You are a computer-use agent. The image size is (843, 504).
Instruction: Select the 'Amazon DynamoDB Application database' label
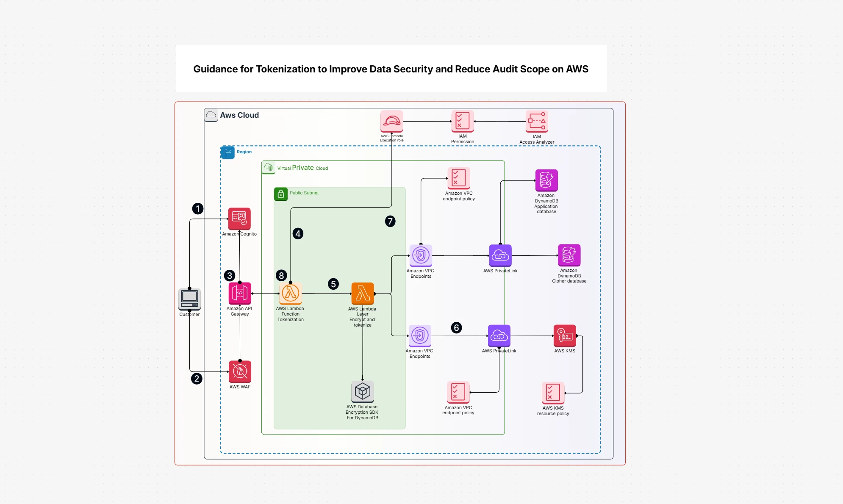coord(546,203)
